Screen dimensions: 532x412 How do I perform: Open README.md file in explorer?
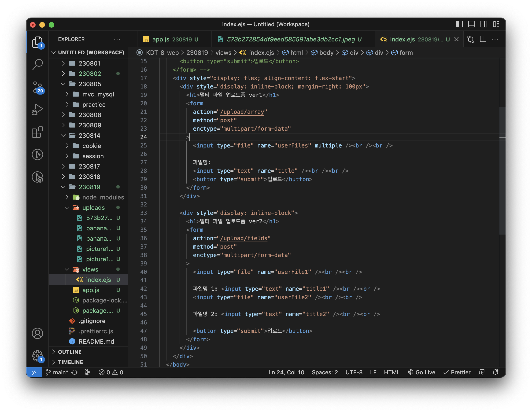click(x=88, y=341)
